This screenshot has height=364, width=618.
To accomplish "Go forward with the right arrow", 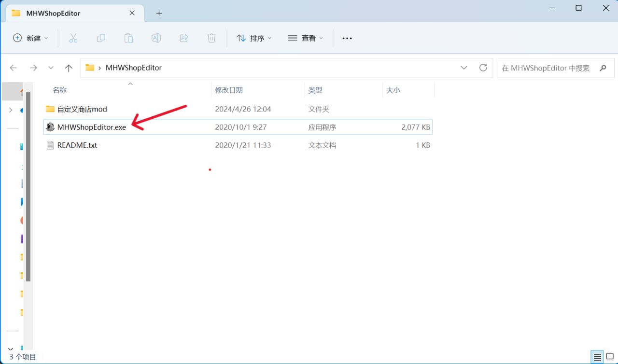I will (x=33, y=68).
